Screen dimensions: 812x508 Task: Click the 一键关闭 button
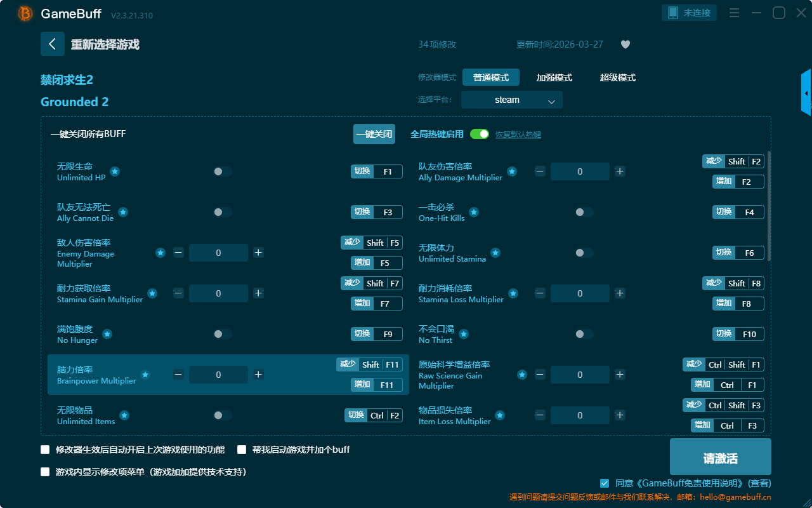tap(374, 134)
